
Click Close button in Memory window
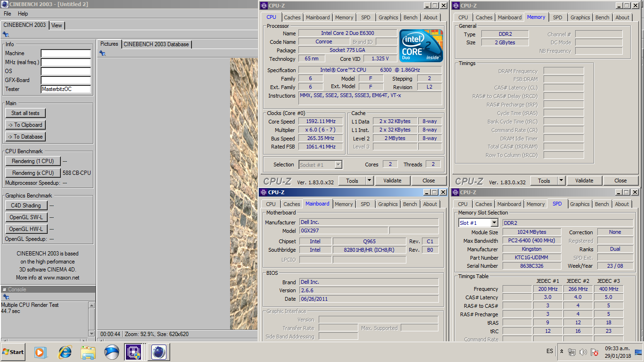(x=621, y=181)
